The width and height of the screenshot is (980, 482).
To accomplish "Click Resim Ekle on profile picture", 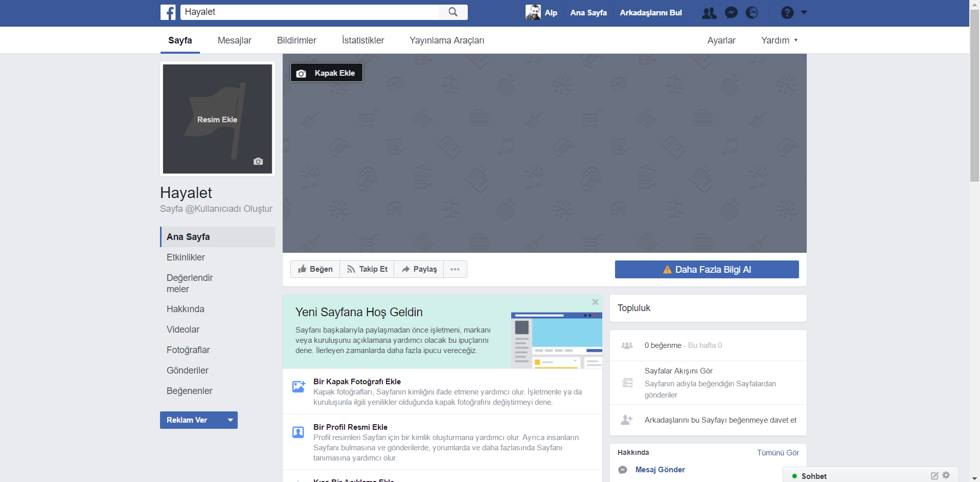I will coord(217,120).
